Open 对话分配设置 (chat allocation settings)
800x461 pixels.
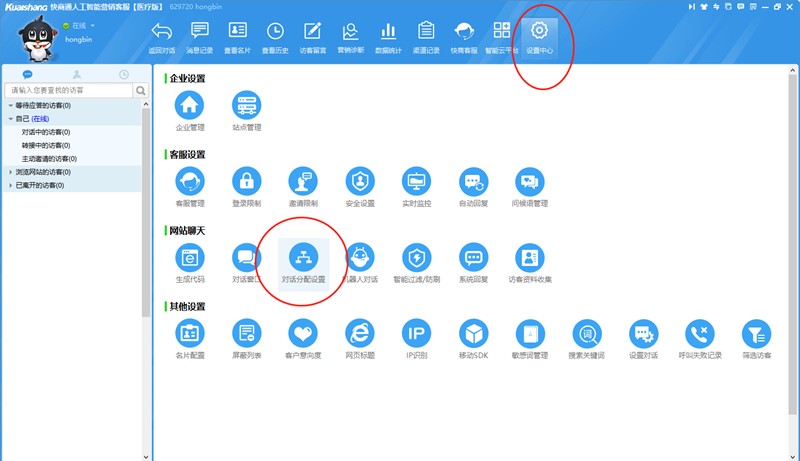pos(303,257)
